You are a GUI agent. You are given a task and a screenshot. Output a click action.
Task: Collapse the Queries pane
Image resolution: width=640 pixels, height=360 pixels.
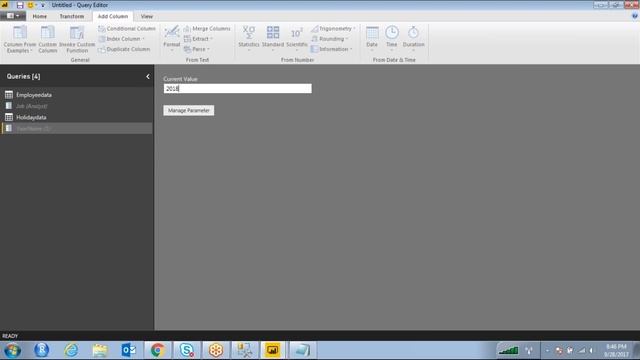pos(148,76)
